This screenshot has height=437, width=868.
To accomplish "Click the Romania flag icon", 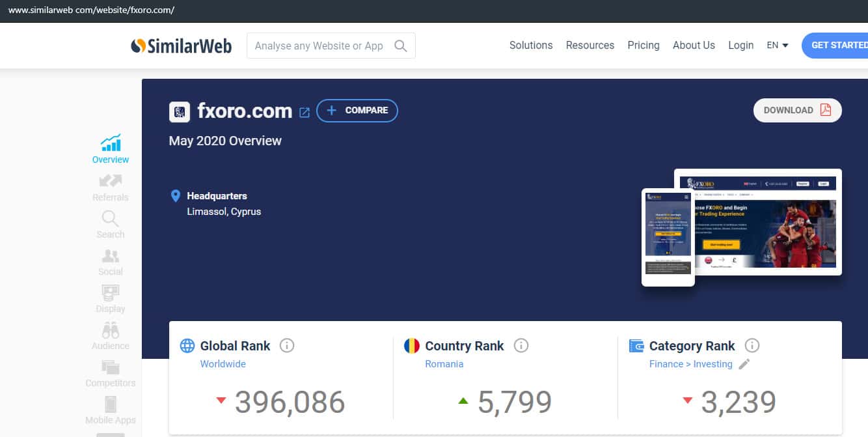I will pos(411,346).
